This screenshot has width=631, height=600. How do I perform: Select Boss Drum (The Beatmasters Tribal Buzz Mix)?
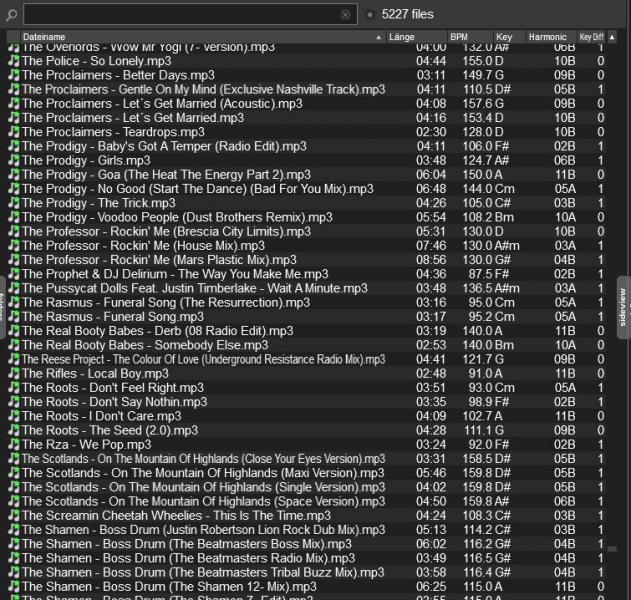(308, 573)
